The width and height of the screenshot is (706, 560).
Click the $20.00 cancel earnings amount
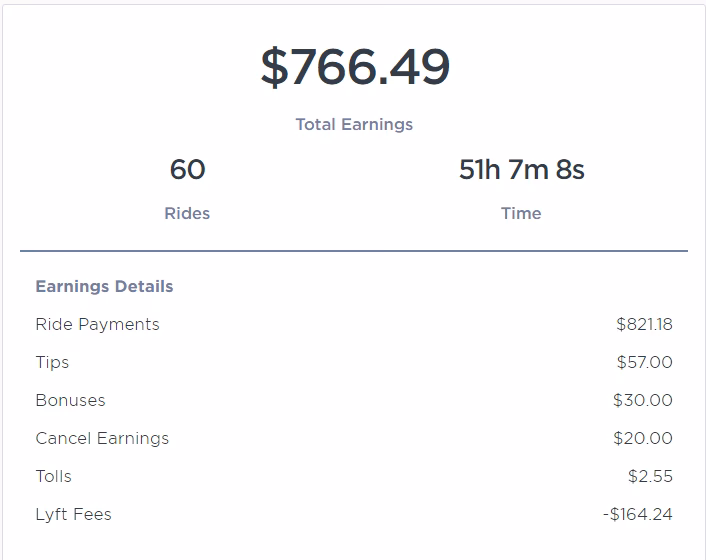642,438
